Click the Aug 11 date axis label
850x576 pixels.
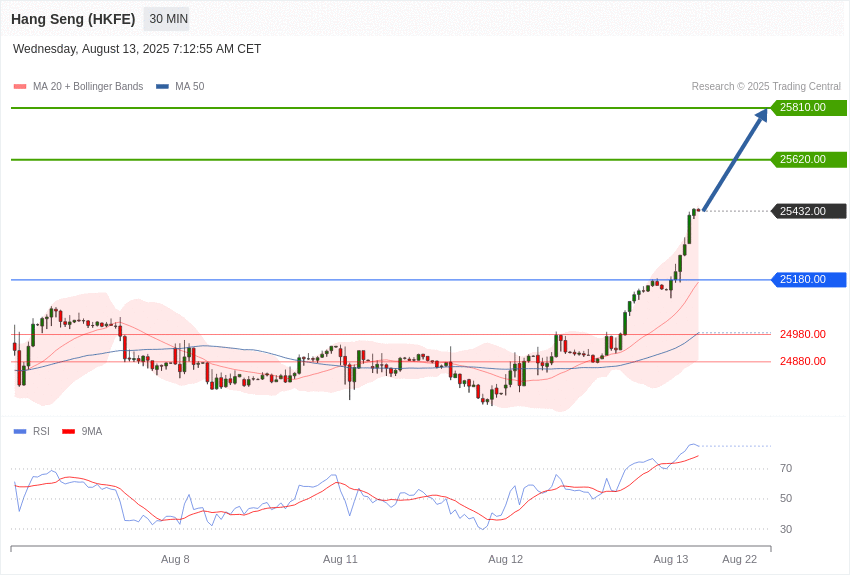click(x=340, y=559)
